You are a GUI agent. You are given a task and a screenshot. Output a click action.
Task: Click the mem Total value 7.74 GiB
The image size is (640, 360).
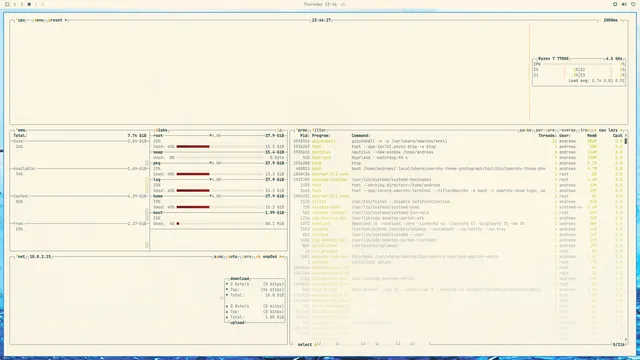137,136
